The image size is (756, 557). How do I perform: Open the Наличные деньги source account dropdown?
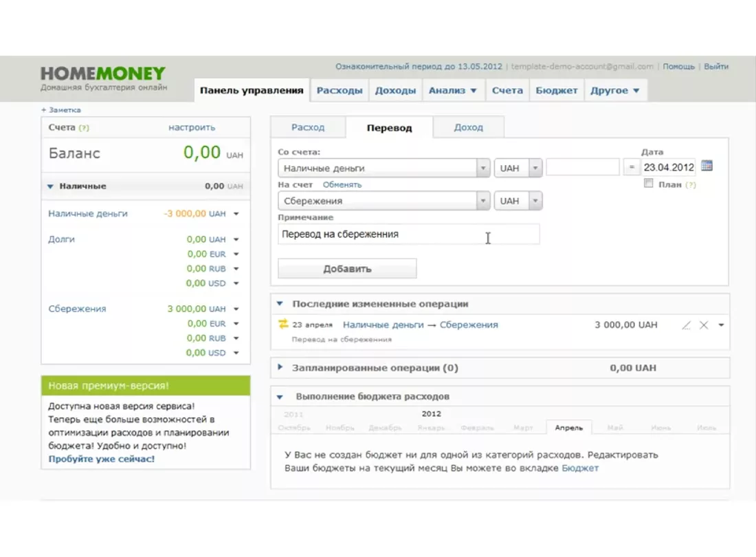coord(483,168)
